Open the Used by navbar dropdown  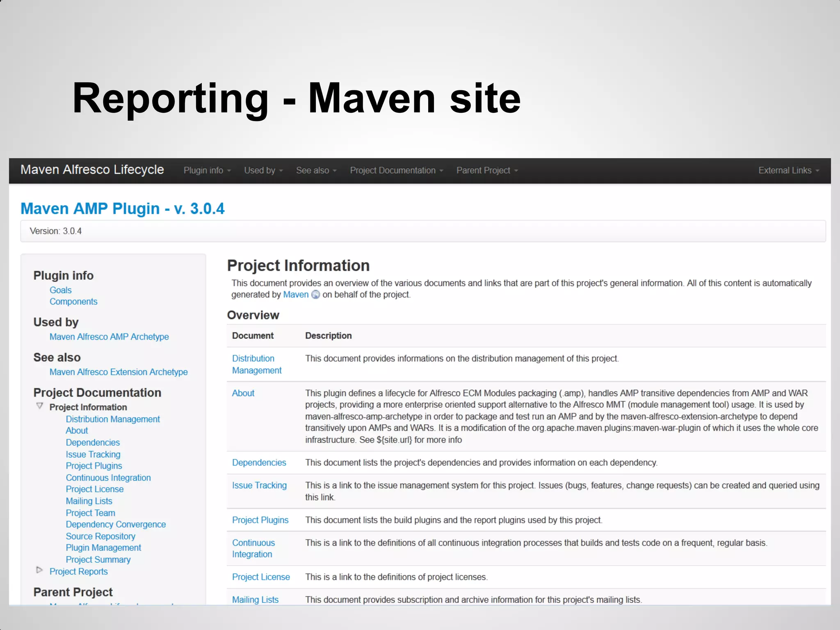[x=264, y=170]
